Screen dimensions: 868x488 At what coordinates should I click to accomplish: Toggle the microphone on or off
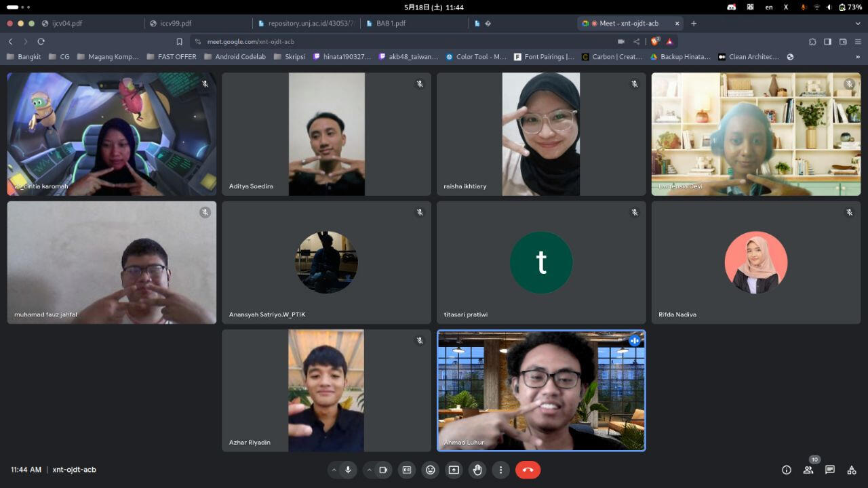(349, 470)
